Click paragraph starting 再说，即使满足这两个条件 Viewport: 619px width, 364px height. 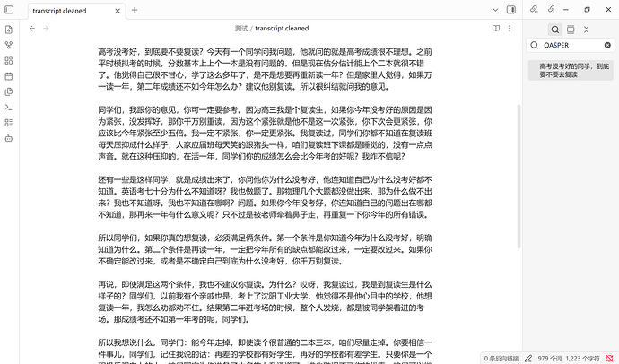[265, 302]
